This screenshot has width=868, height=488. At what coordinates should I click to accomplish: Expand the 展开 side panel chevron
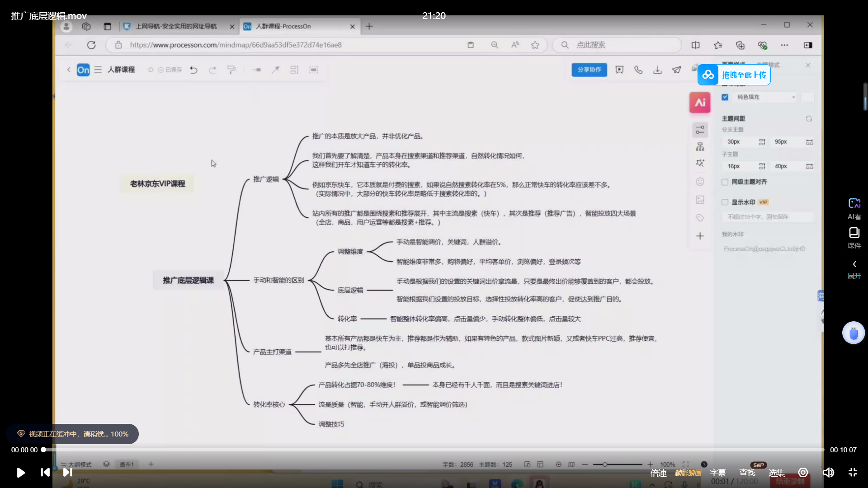[x=854, y=264]
